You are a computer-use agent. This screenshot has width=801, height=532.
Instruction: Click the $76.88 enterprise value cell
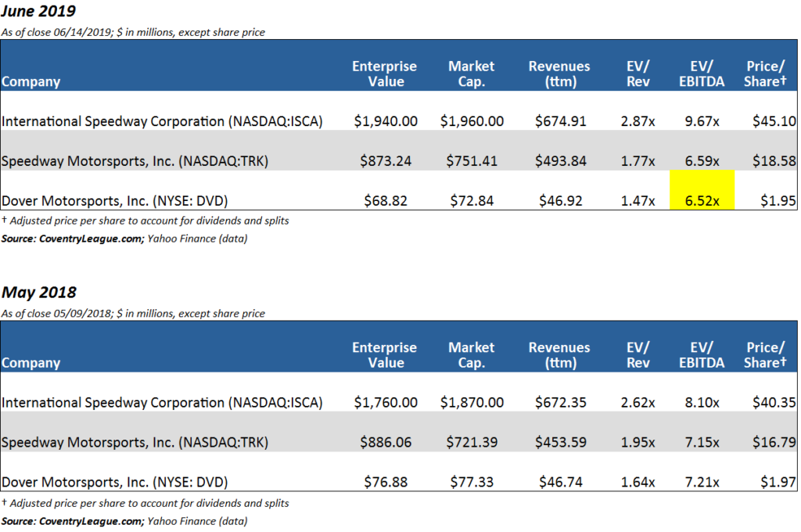(x=386, y=482)
